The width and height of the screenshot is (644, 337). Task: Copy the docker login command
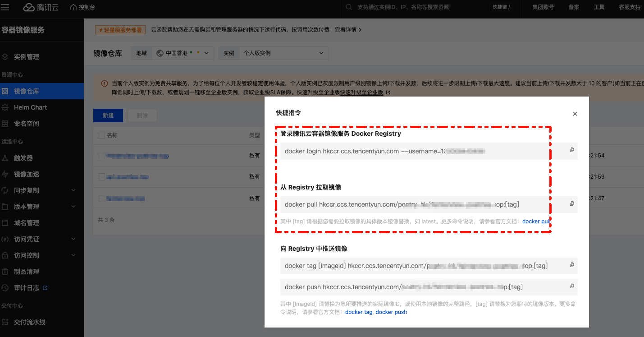(x=572, y=150)
